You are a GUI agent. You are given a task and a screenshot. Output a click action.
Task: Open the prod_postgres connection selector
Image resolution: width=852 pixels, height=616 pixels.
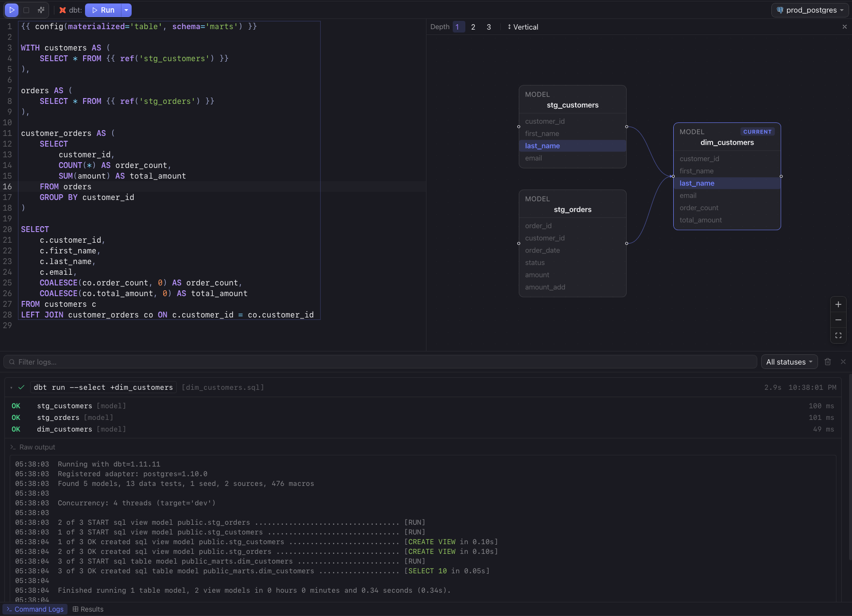click(809, 10)
